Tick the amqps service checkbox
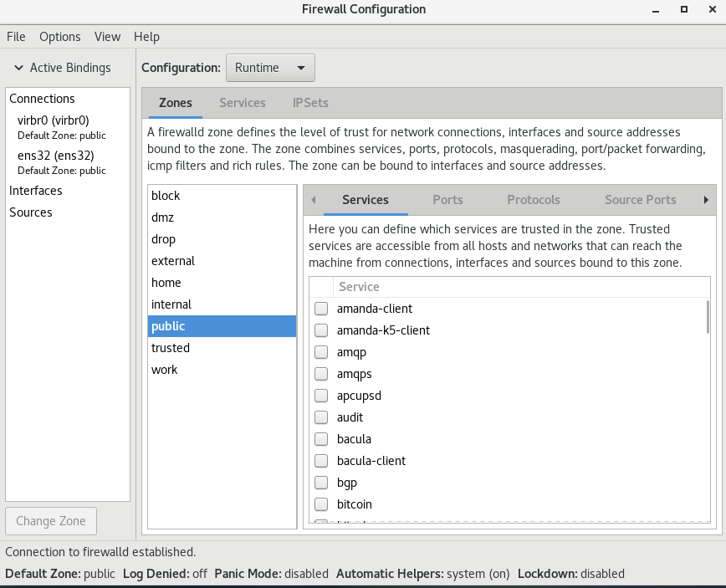The image size is (726, 588). pos(321,374)
